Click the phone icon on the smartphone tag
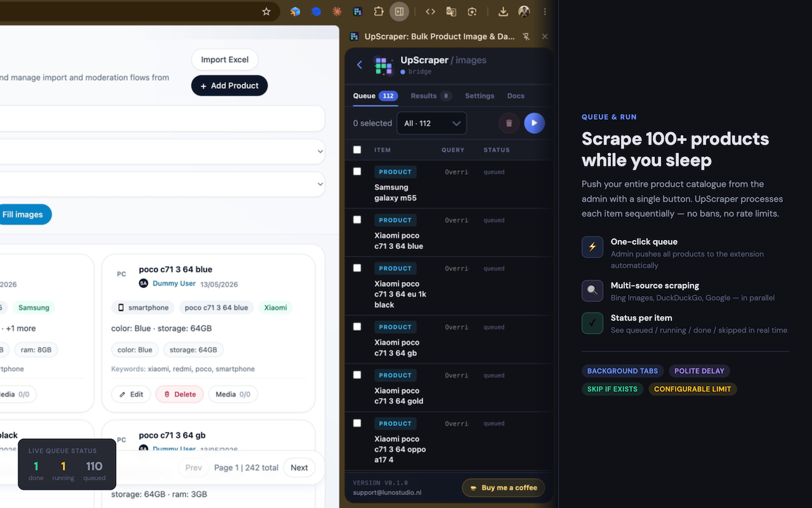 pos(121,307)
